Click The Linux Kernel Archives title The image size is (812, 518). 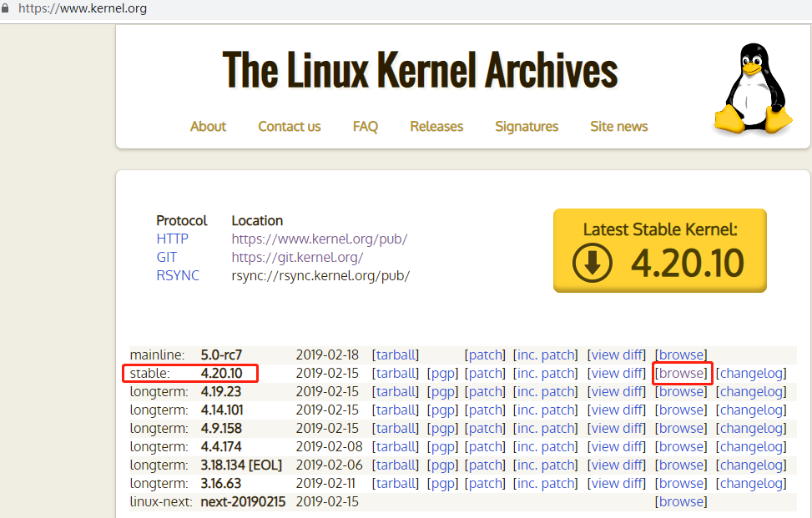(420, 69)
